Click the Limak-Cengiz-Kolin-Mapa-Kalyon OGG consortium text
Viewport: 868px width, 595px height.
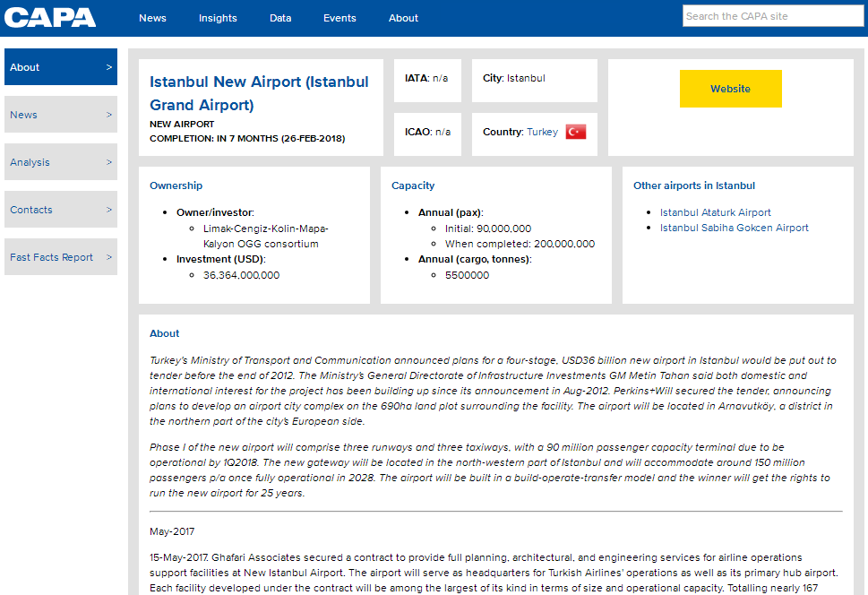point(266,236)
